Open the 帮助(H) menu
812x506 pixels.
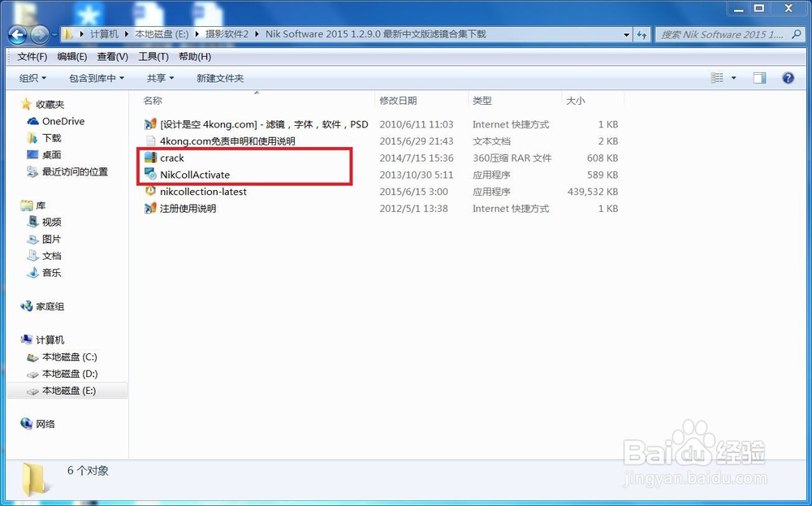click(x=195, y=57)
